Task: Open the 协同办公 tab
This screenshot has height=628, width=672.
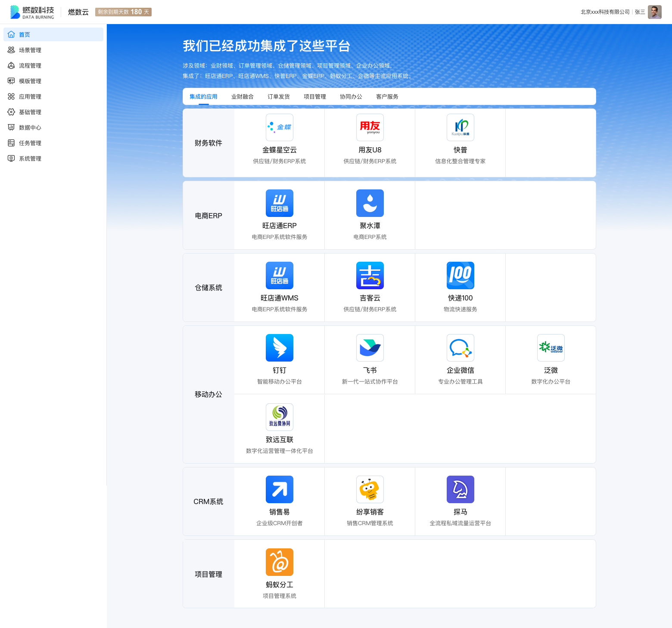Action: [351, 97]
